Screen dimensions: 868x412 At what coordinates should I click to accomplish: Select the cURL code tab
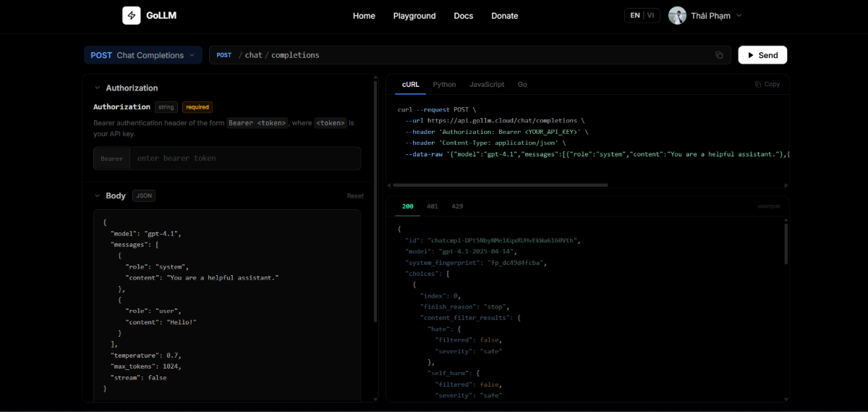point(410,84)
